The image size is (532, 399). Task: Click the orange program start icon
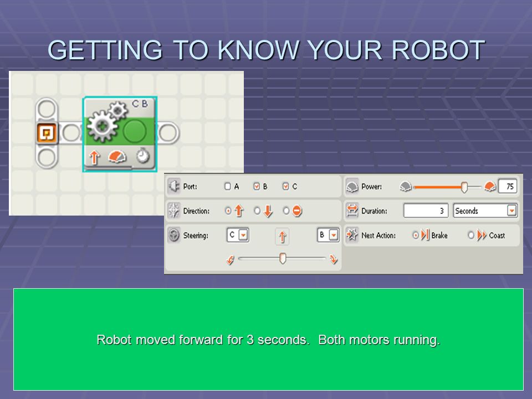pos(47,133)
